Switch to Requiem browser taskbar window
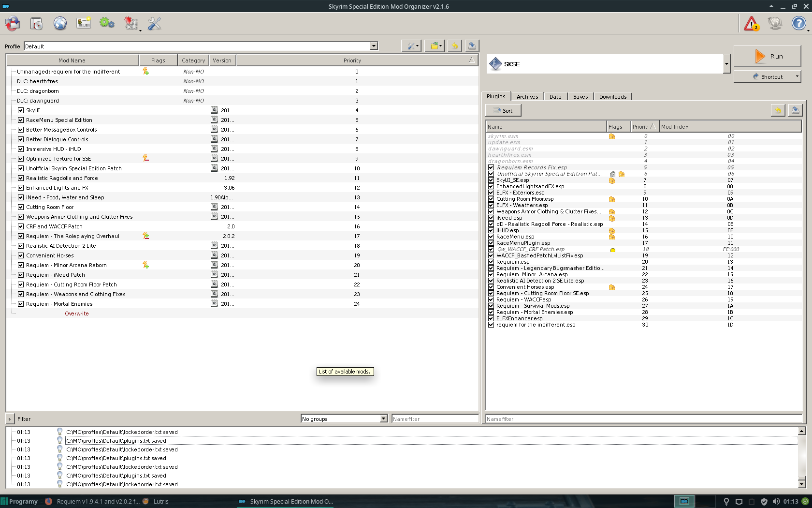This screenshot has height=508, width=812. pyautogui.click(x=93, y=501)
